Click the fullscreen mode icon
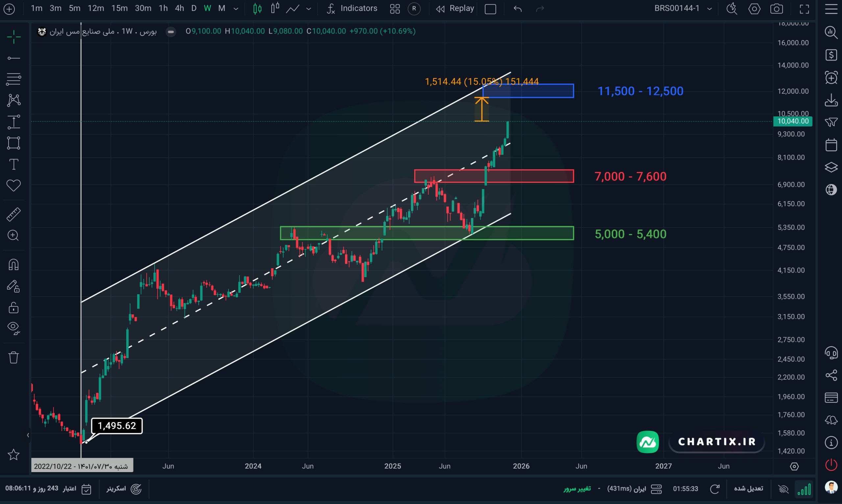Screen dimensions: 842x504 click(804, 9)
